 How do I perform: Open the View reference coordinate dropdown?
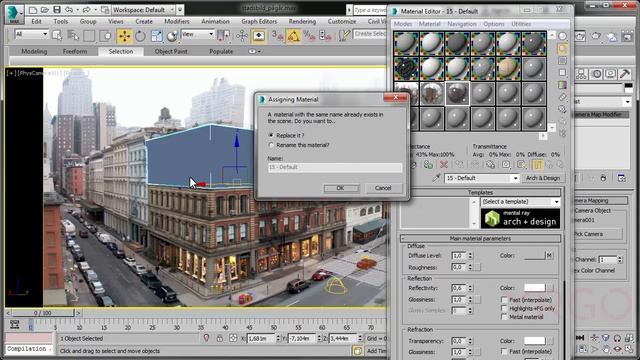[198, 34]
